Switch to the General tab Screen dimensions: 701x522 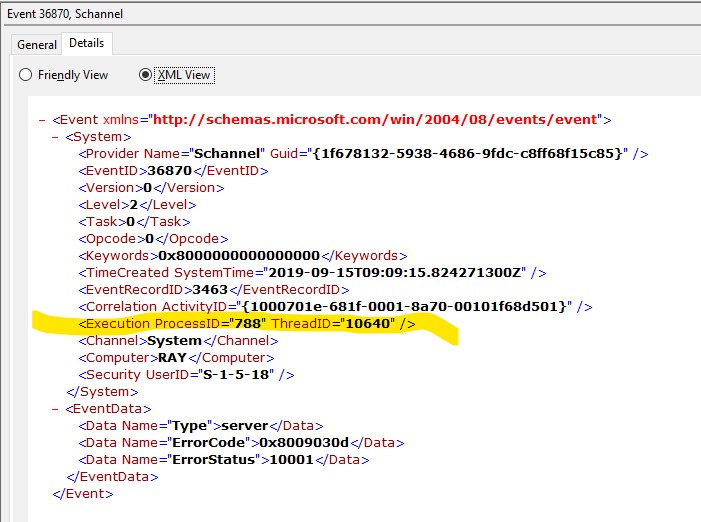[x=37, y=45]
